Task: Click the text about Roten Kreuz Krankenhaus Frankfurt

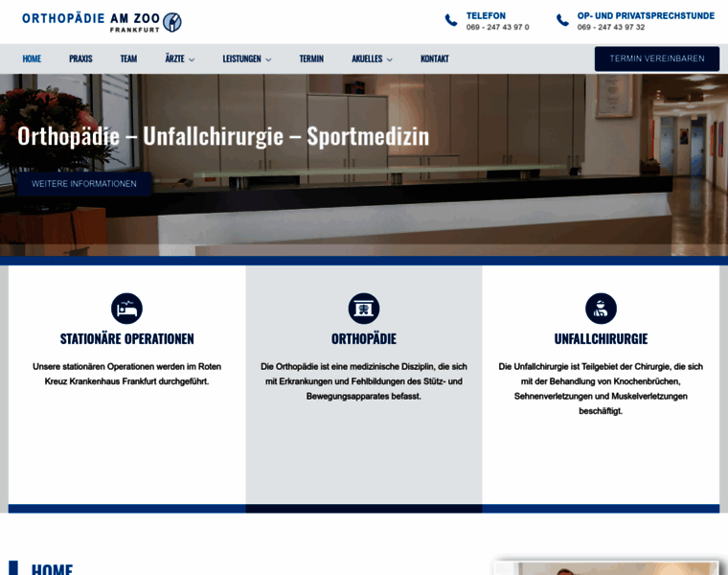Action: (x=126, y=374)
